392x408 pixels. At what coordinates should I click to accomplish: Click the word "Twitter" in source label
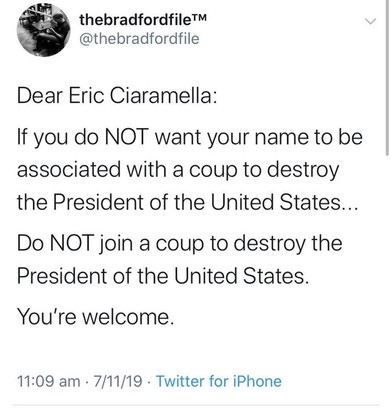click(x=180, y=381)
